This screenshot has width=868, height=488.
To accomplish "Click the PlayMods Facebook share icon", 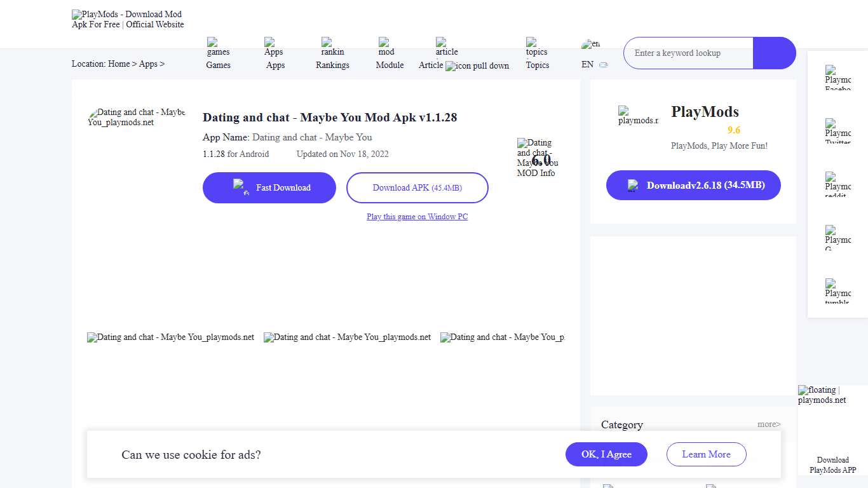I will tap(837, 78).
